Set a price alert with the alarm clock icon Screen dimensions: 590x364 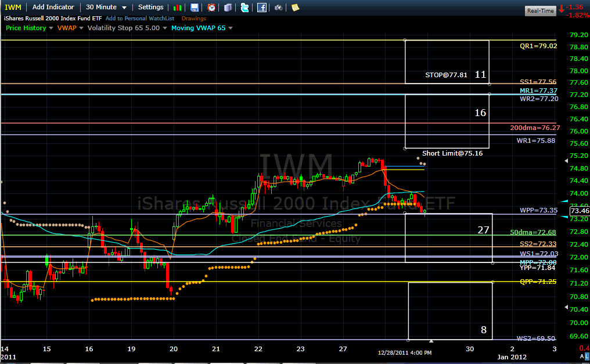pos(211,8)
